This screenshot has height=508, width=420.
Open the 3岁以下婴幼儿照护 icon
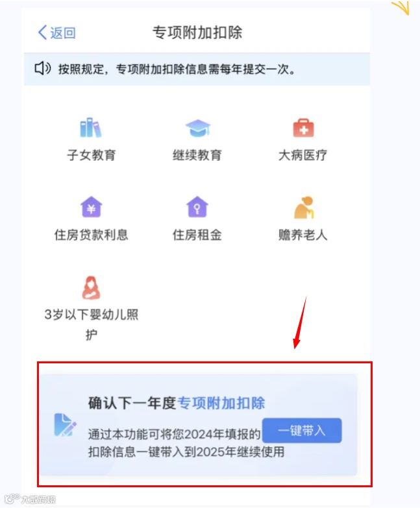91,287
